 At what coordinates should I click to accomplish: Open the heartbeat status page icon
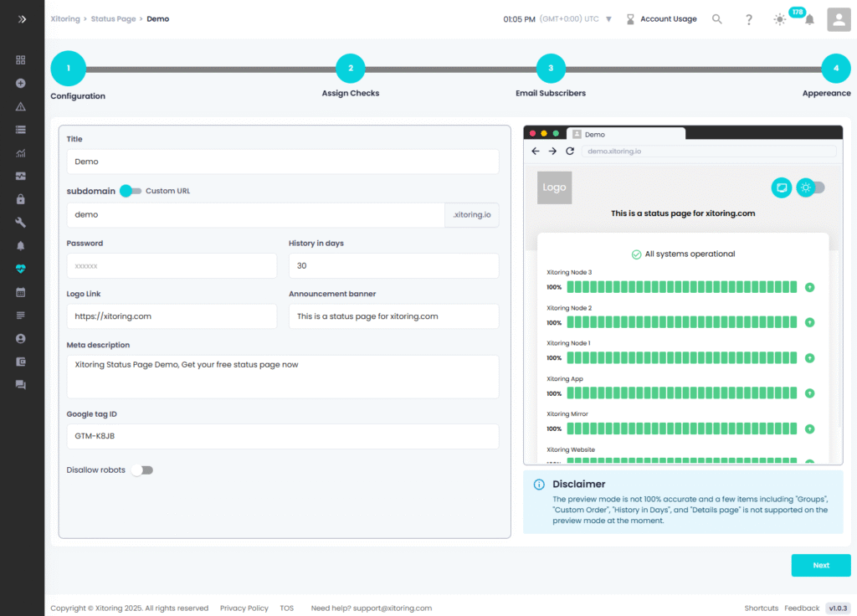pyautogui.click(x=21, y=269)
